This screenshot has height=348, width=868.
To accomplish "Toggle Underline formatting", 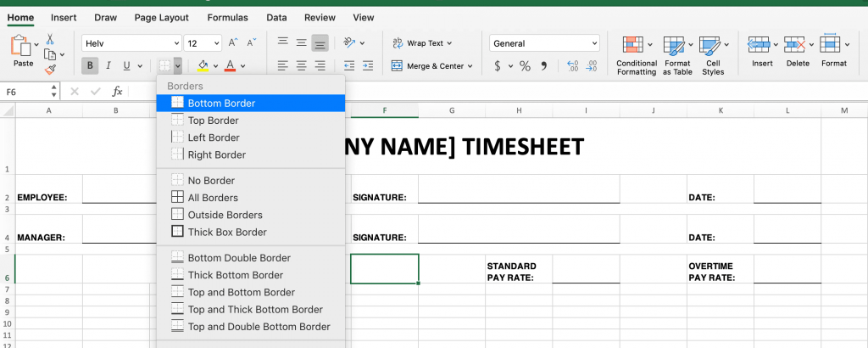I will click(x=125, y=66).
